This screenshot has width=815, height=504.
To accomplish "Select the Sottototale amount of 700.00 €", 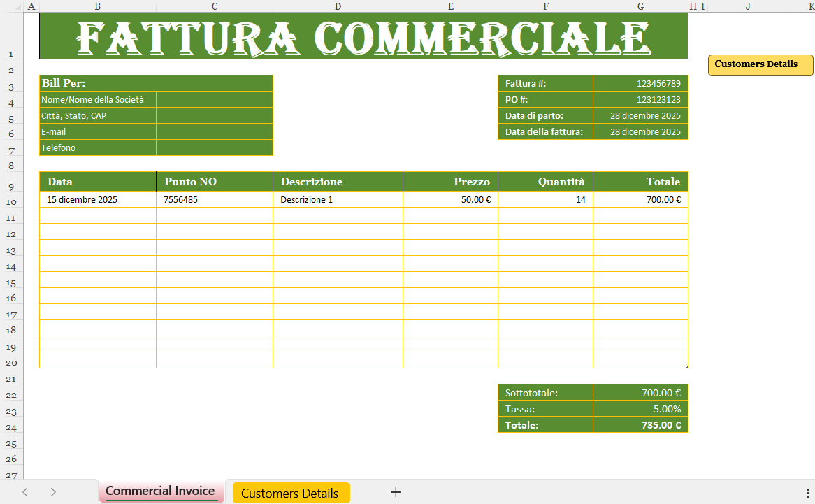I will 640,392.
